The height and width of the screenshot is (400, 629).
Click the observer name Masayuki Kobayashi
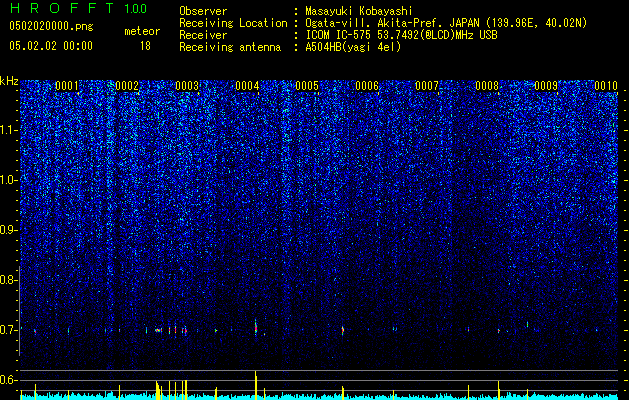pos(359,11)
